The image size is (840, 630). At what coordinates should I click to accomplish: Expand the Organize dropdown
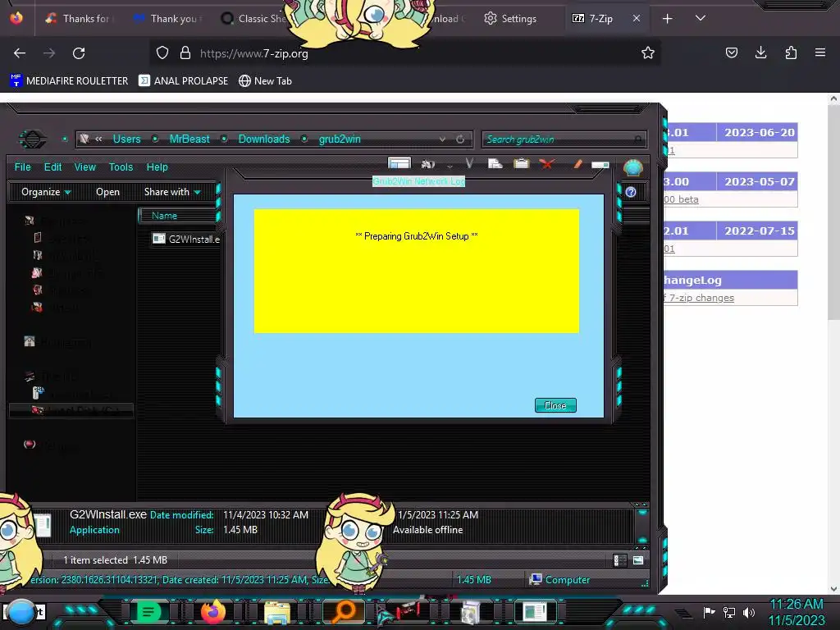click(x=46, y=192)
